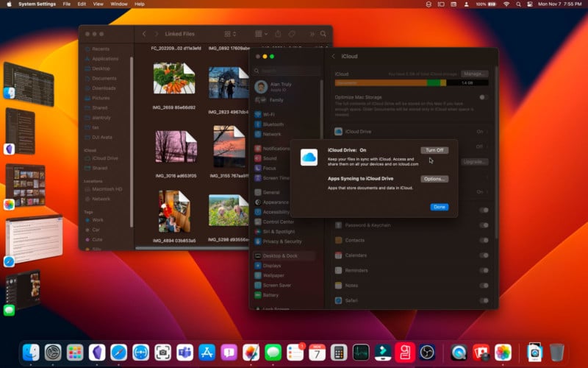588x368 pixels.
Task: Open the System Settings app menu
Action: [37, 4]
